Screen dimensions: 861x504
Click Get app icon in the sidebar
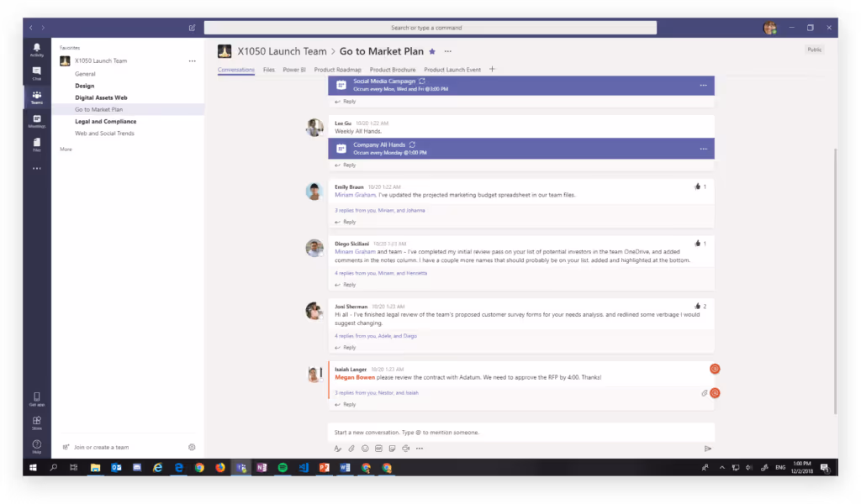click(37, 399)
